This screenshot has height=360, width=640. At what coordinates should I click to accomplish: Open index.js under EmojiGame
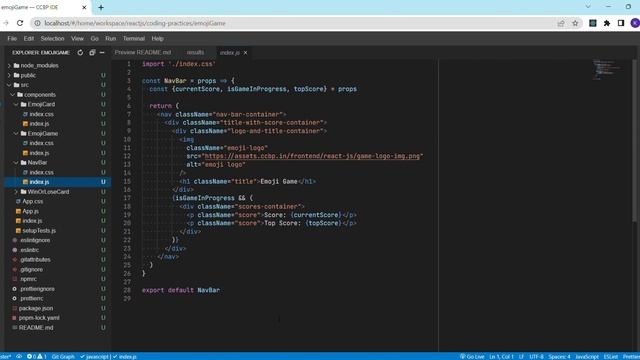39,153
